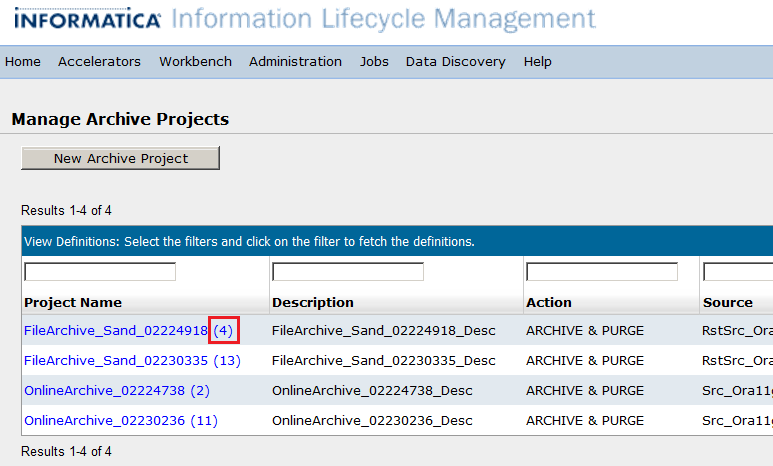Click ARCHIVE & PURGE in the OnlineArchive_02230236 row
This screenshot has width=773, height=466.
585,421
